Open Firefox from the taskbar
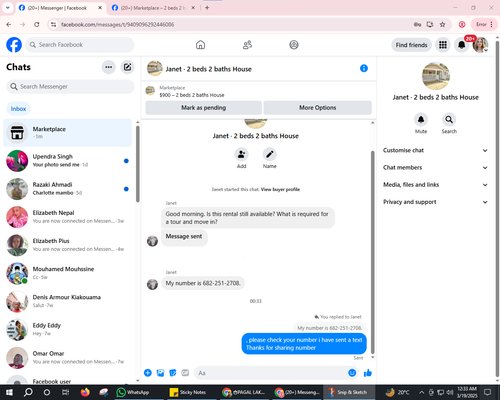 [x=85, y=392]
